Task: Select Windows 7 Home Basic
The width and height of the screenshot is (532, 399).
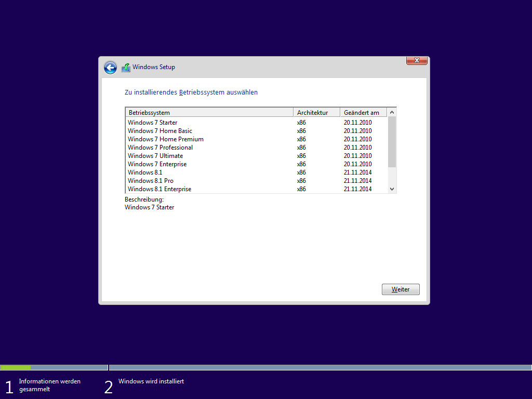Action: (x=257, y=131)
